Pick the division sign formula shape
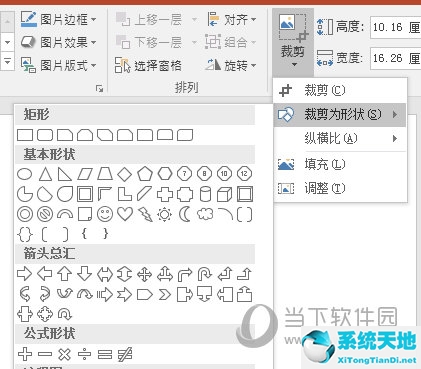Viewport: 421px width, 369px height. tap(84, 354)
